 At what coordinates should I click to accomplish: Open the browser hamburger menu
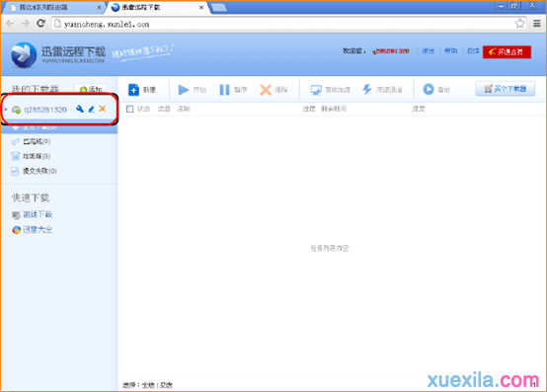537,24
